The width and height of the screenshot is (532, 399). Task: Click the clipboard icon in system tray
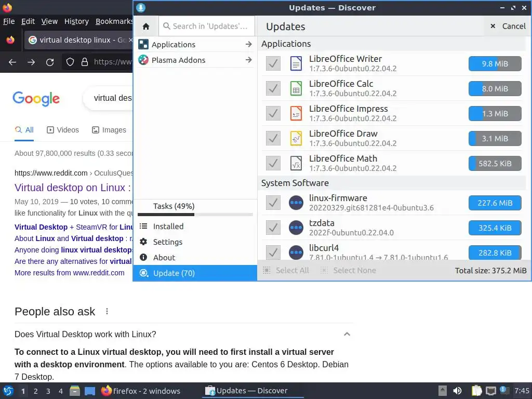(477, 391)
